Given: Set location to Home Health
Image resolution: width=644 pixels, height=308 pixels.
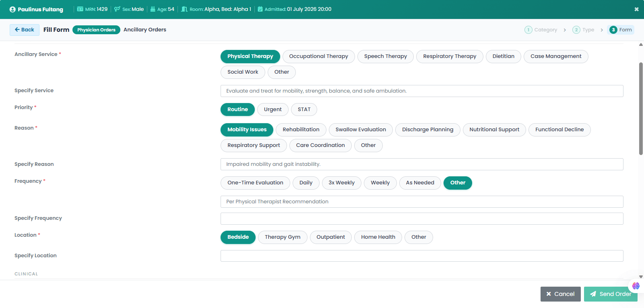Looking at the screenshot, I should 378,237.
